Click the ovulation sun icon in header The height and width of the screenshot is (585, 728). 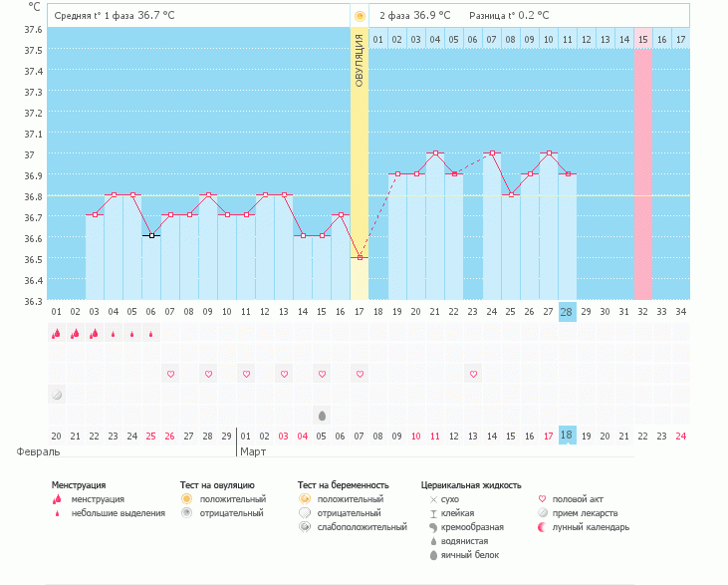359,16
